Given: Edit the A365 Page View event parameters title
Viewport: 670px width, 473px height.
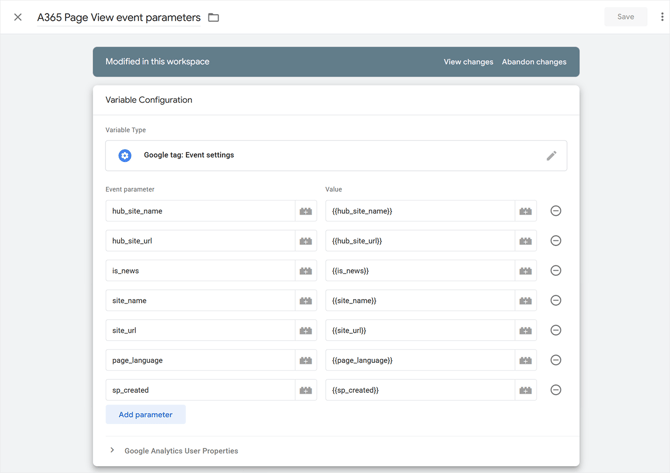Looking at the screenshot, I should 119,18.
